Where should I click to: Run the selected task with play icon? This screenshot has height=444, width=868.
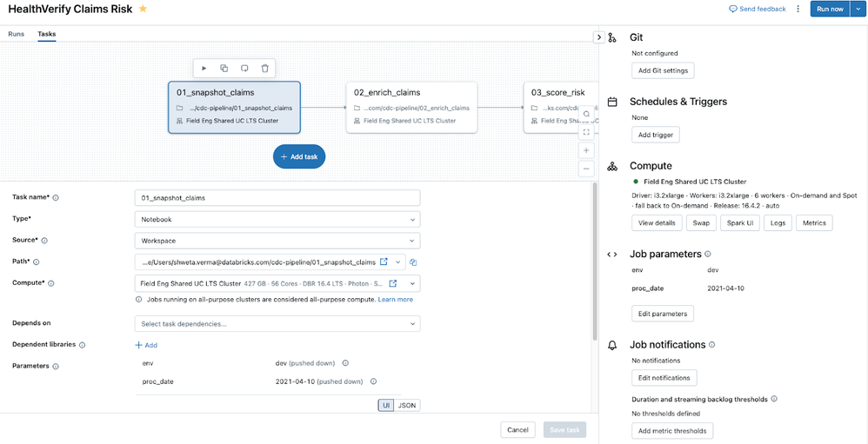(x=204, y=68)
